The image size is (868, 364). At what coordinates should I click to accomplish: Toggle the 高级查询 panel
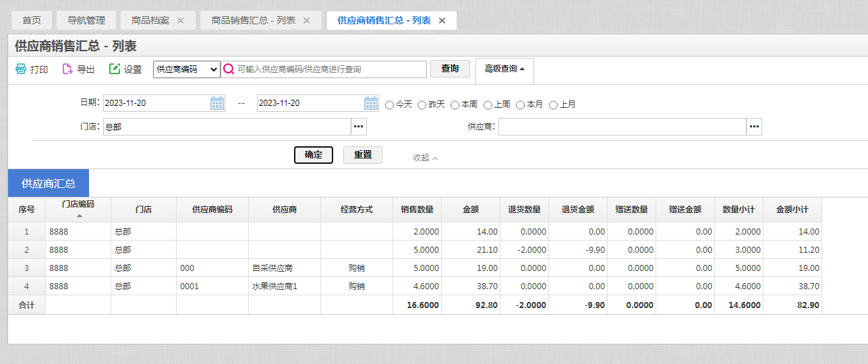[504, 69]
